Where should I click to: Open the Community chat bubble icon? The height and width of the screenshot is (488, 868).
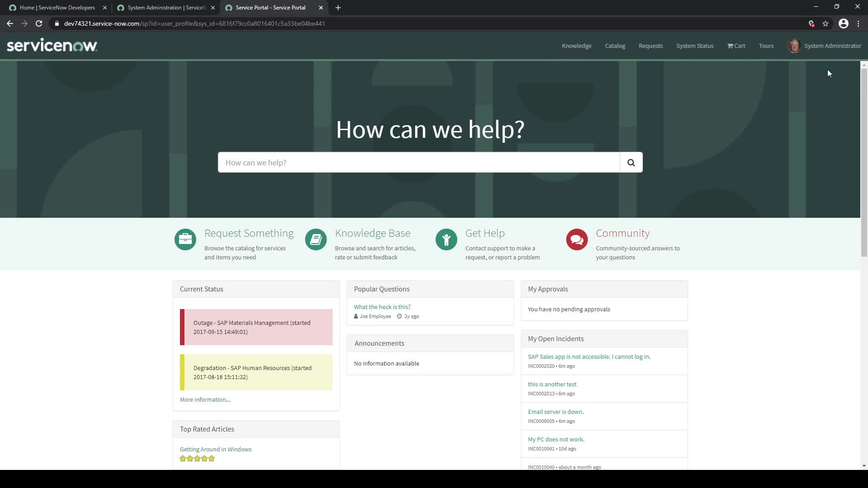click(x=576, y=239)
